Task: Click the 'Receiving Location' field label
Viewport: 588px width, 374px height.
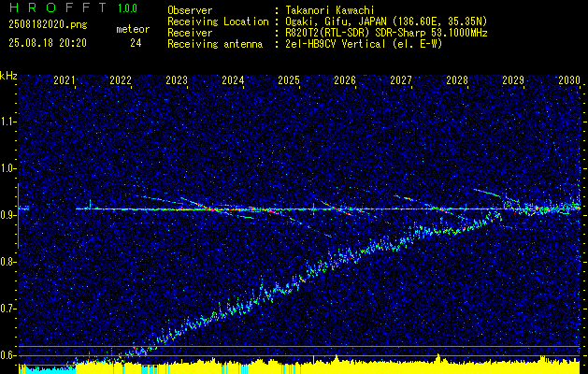Action: click(218, 22)
